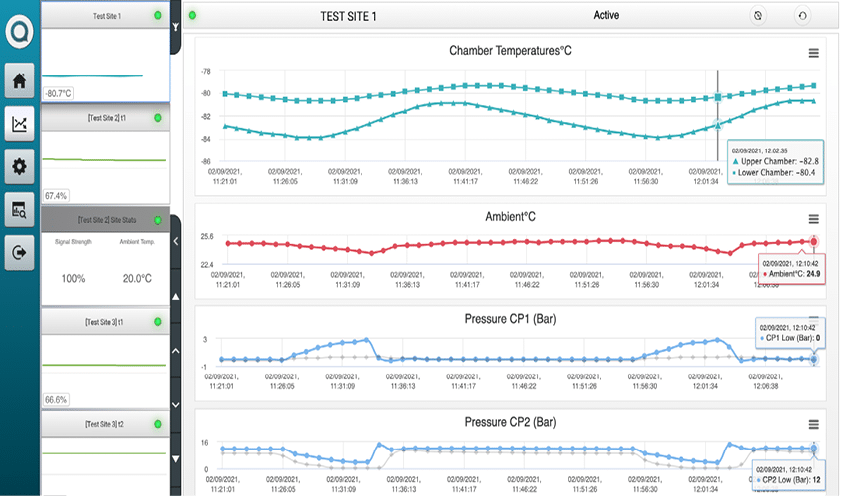The image size is (841, 496).
Task: Open the report search icon
Action: tap(19, 209)
